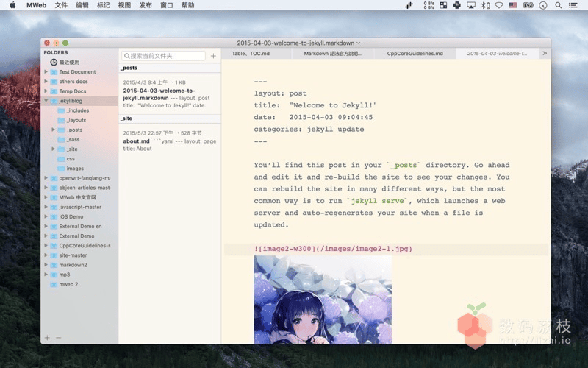Click the Bluetooth status icon
The width and height of the screenshot is (588, 368).
click(485, 5)
